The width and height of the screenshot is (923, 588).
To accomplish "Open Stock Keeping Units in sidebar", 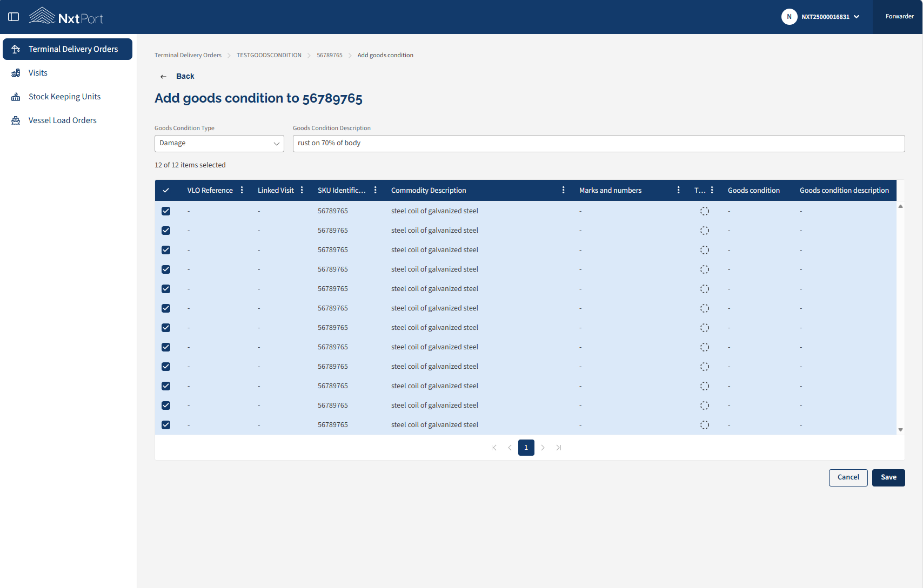I will [68, 97].
